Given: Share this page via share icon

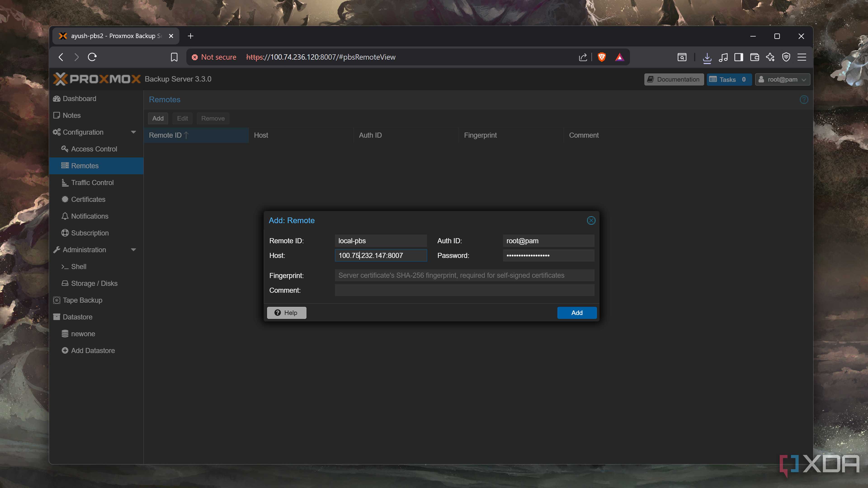Looking at the screenshot, I should [x=583, y=57].
